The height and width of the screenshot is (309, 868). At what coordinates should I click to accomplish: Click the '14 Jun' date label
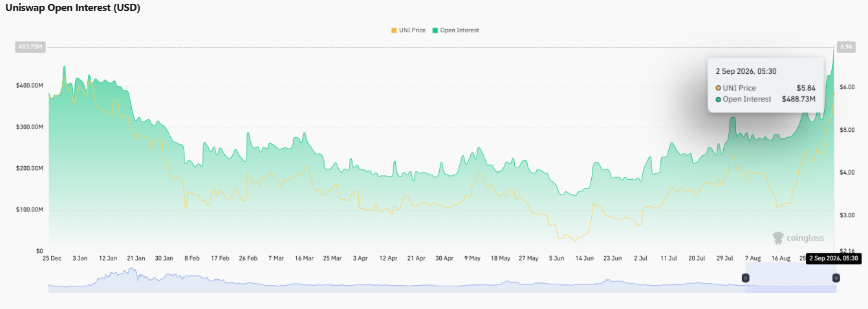(x=584, y=258)
